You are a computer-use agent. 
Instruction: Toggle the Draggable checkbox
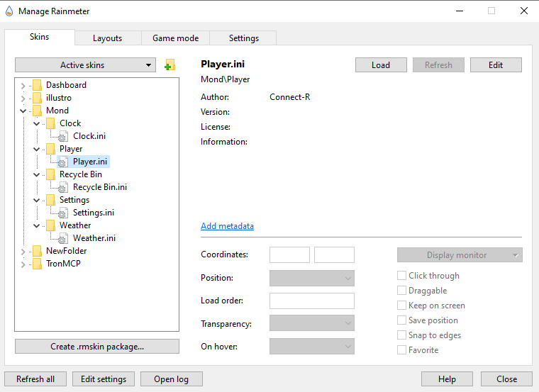tap(401, 291)
